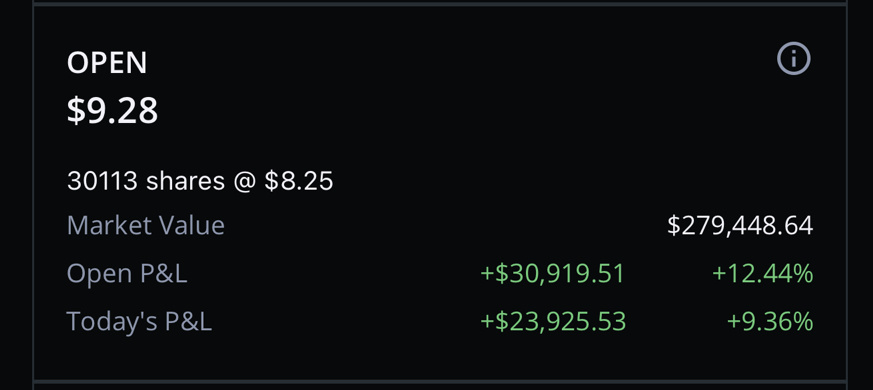
Task: Click the word shares in position line
Action: [185, 181]
